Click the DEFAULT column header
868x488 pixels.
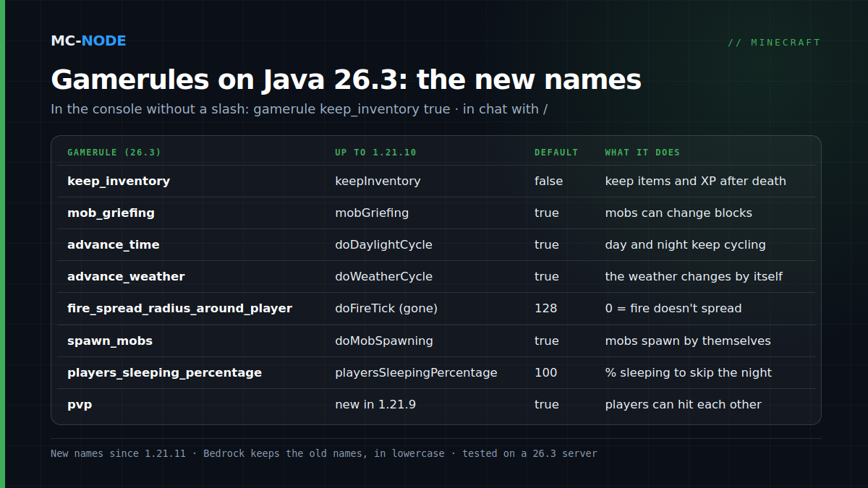click(x=556, y=153)
